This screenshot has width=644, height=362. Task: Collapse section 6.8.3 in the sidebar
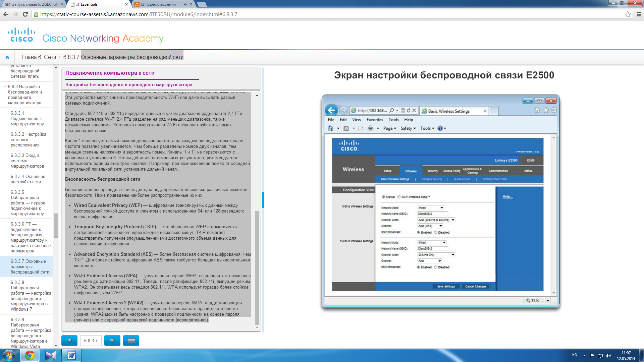tap(5, 86)
